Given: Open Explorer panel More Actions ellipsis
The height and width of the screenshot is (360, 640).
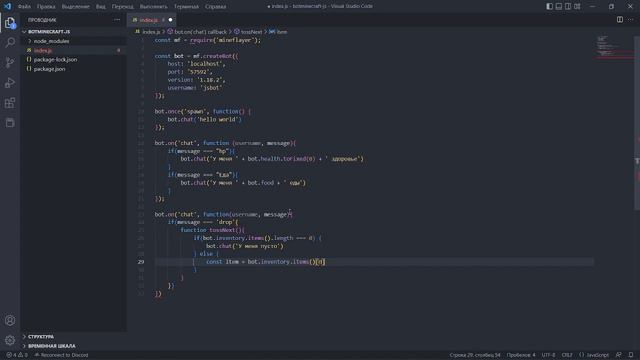Looking at the screenshot, I should 117,20.
